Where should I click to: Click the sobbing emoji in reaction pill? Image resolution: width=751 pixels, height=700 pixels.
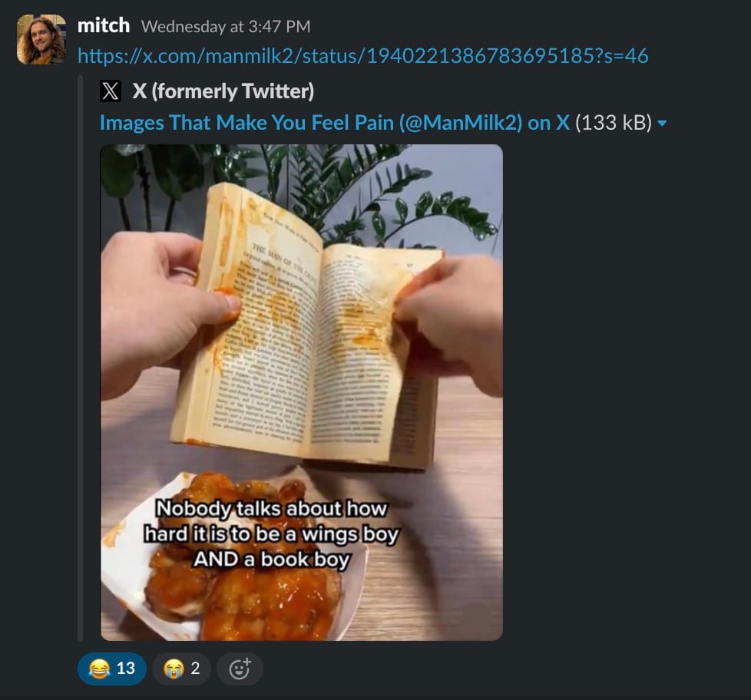point(174,669)
